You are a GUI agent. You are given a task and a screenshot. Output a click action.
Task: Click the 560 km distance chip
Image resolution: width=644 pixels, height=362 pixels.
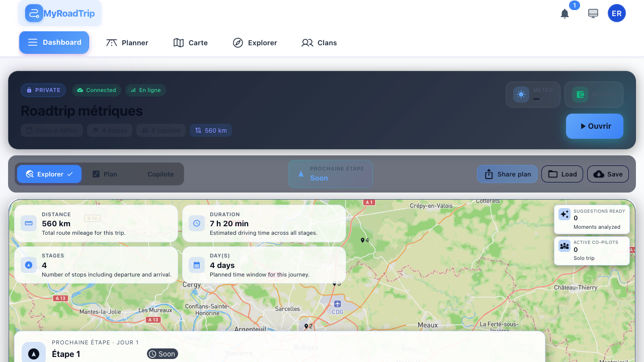[x=211, y=130]
